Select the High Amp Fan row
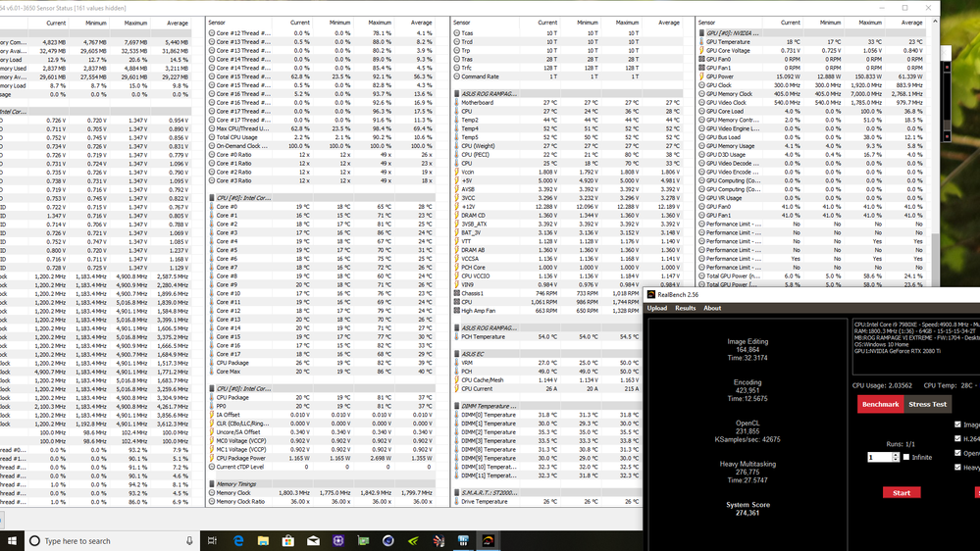Viewport: 980px width, 551px height. point(547,311)
